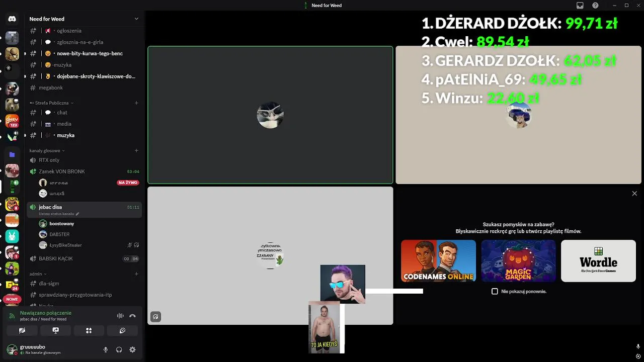Open the server with NOWE badge
The image size is (644, 362).
[12, 299]
